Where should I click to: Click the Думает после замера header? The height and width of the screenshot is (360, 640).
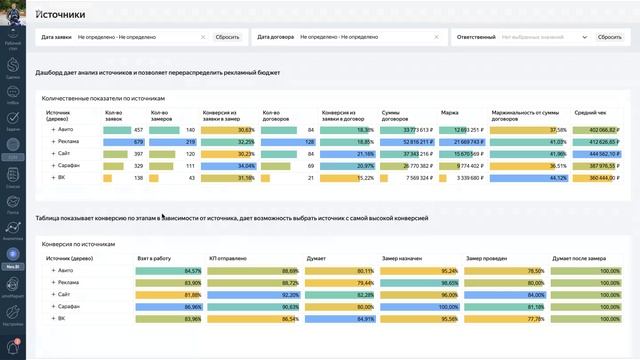579,258
